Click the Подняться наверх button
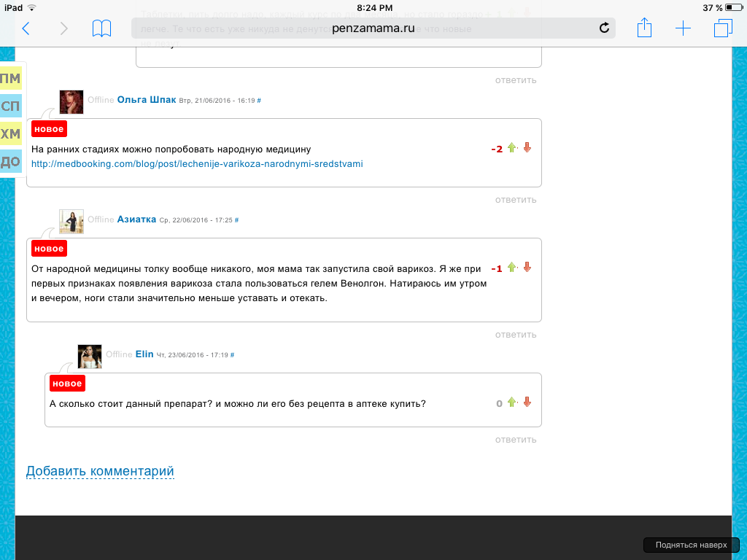The image size is (747, 560). 692,545
